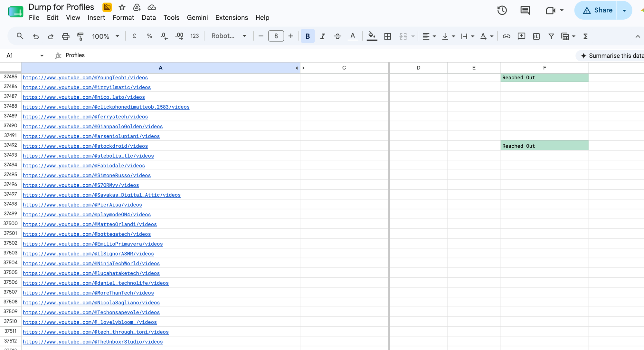Screen dimensions: 644x350
Task: Go to the Sheets home logo
Action: pos(15,12)
